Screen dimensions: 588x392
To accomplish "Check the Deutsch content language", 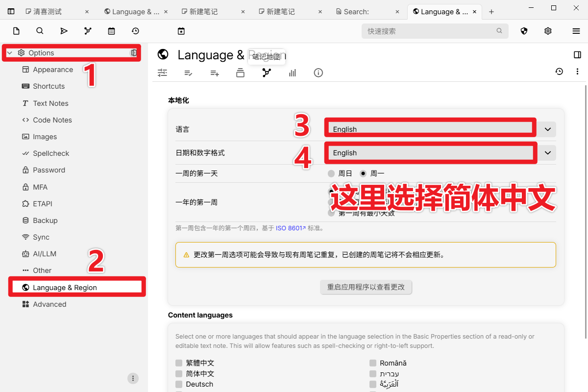I will pyautogui.click(x=179, y=384).
